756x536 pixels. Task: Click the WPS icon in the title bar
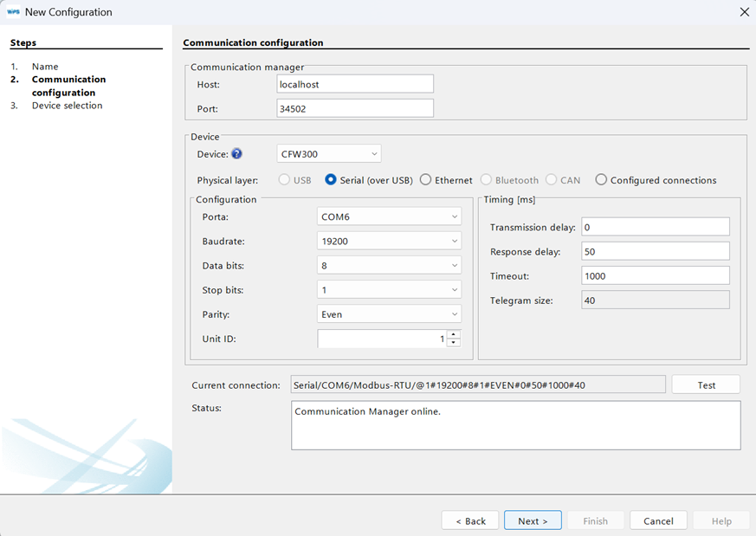(x=12, y=12)
